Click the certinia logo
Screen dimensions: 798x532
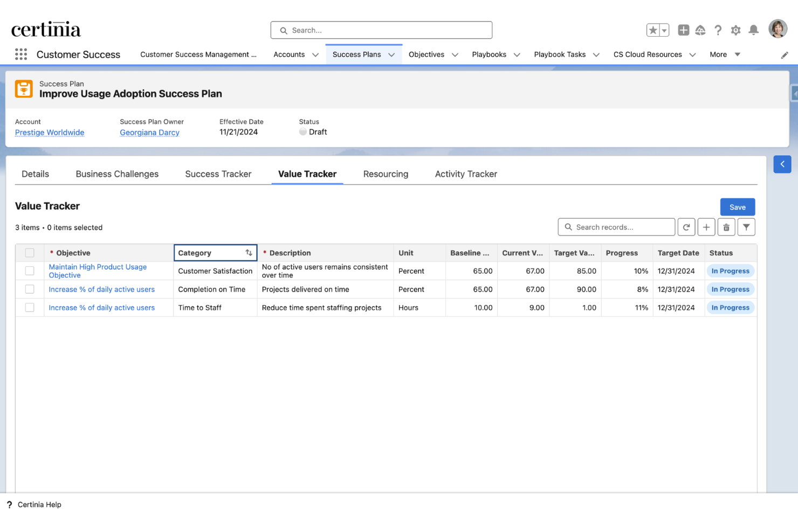[46, 30]
